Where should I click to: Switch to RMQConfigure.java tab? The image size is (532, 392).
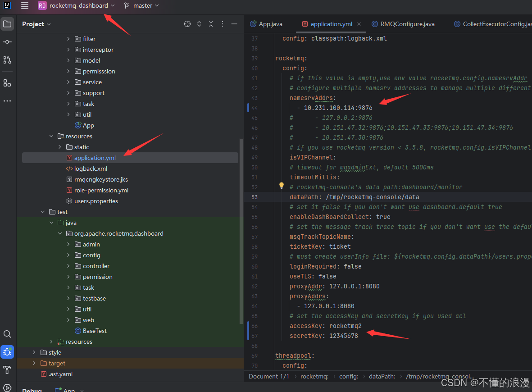(404, 24)
